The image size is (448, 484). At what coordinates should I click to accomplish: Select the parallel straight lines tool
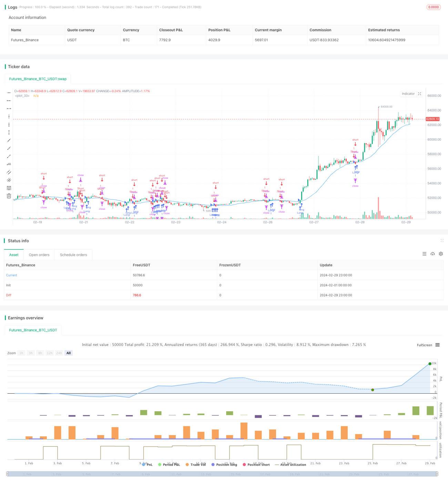coord(9,180)
